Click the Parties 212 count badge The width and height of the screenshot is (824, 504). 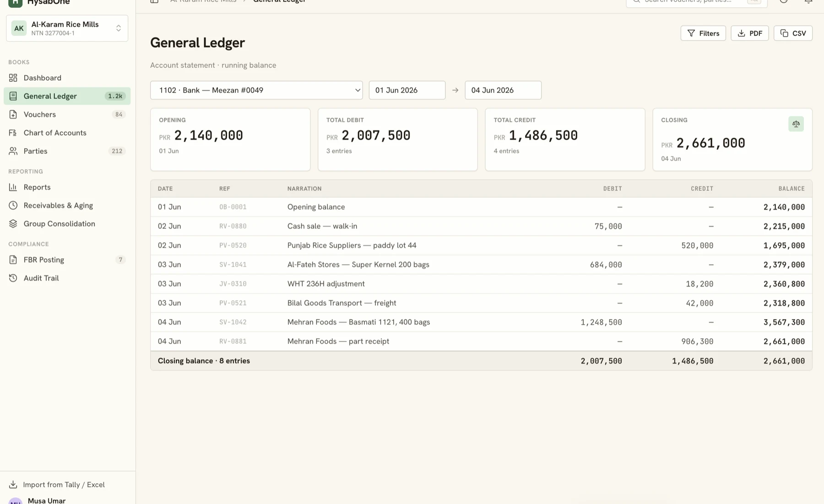coord(117,151)
